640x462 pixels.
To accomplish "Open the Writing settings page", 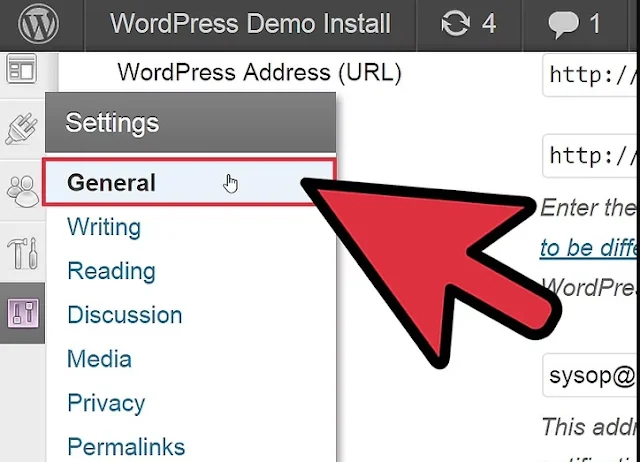I will (104, 227).
